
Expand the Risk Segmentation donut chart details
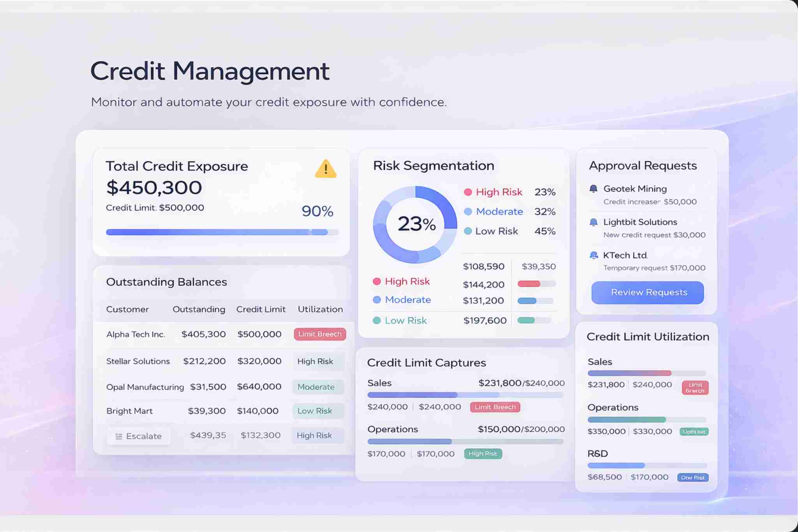click(x=415, y=224)
